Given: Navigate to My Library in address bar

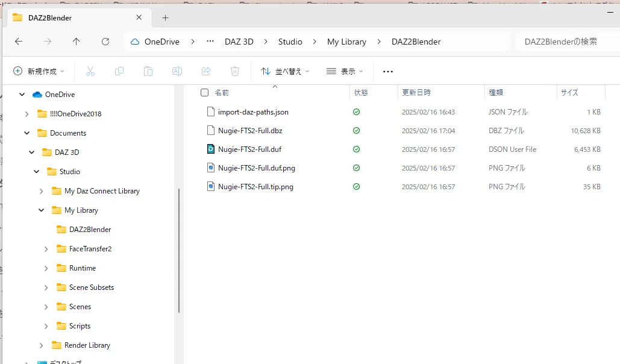Looking at the screenshot, I should tap(347, 42).
